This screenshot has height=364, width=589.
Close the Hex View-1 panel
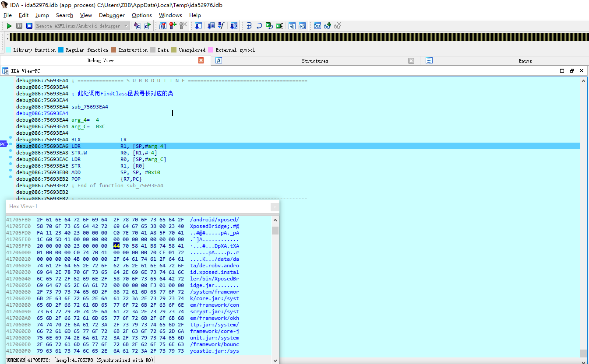(x=275, y=207)
